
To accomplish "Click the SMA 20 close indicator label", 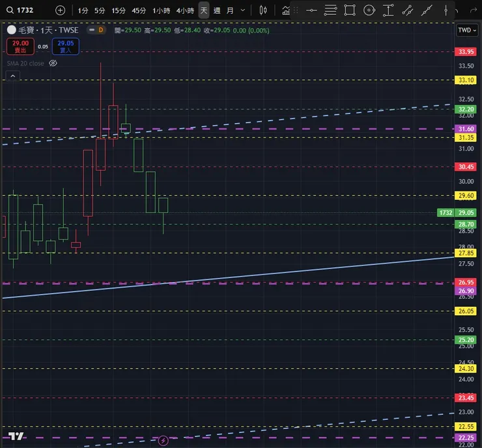I will coord(25,63).
